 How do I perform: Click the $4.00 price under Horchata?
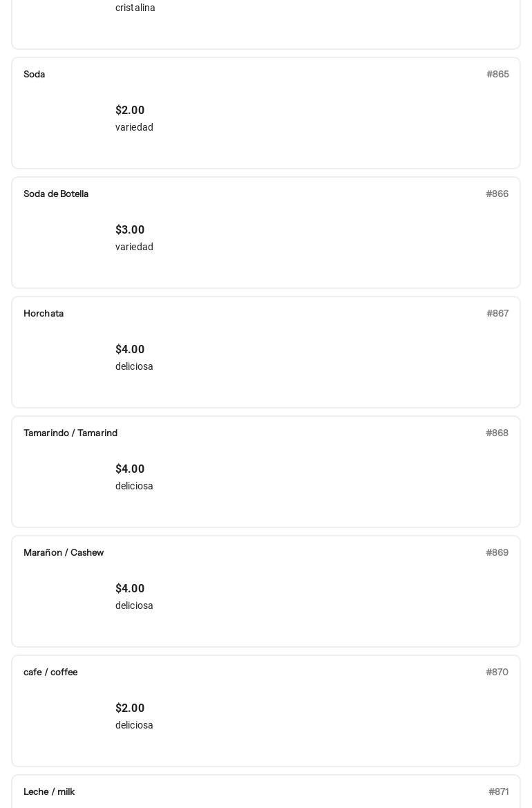point(130,349)
